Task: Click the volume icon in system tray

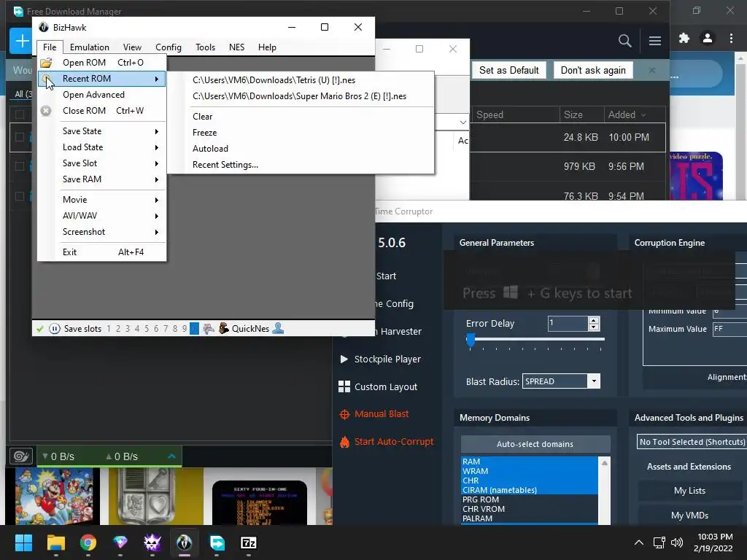Action: pyautogui.click(x=676, y=542)
